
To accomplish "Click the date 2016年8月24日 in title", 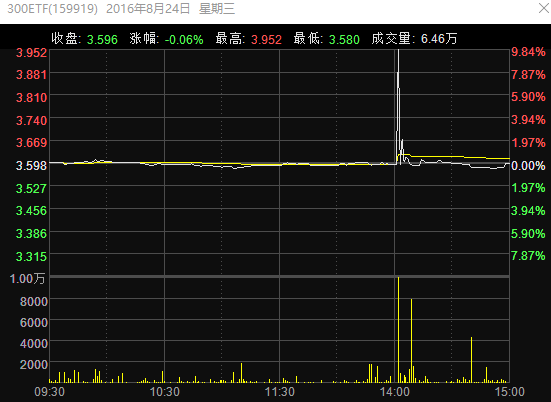I will click(148, 9).
